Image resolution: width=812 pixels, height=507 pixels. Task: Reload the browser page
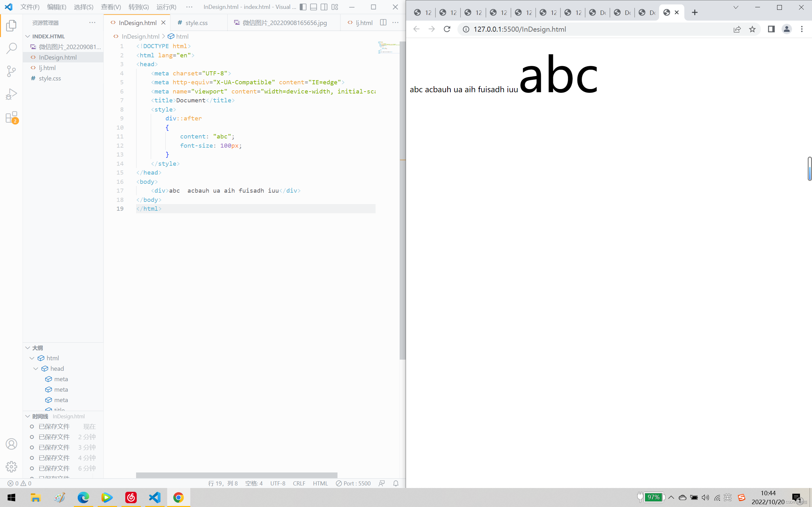coord(447,29)
